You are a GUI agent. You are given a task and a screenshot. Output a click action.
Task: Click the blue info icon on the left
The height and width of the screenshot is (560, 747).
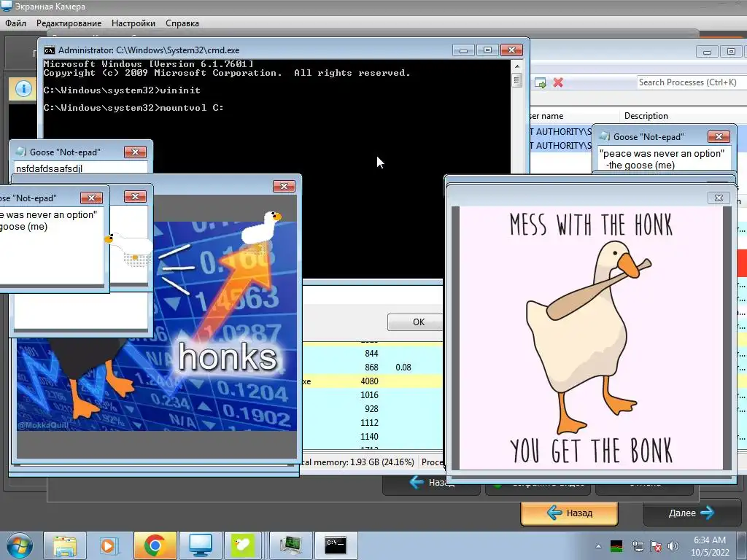click(23, 88)
